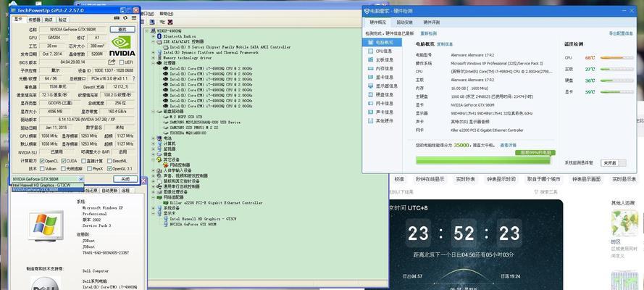Click the 查看详情 view details link
The image size is (644, 290).
[x=508, y=145]
